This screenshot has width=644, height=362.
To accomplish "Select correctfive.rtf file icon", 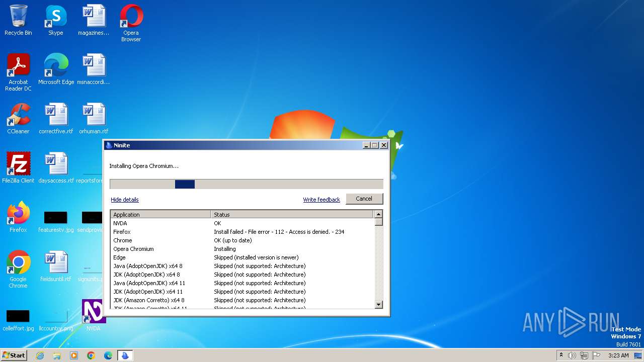I will [56, 119].
